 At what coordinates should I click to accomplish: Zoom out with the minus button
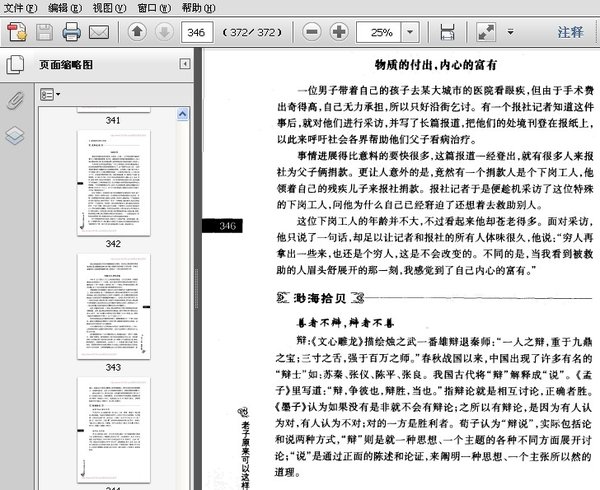tap(312, 32)
